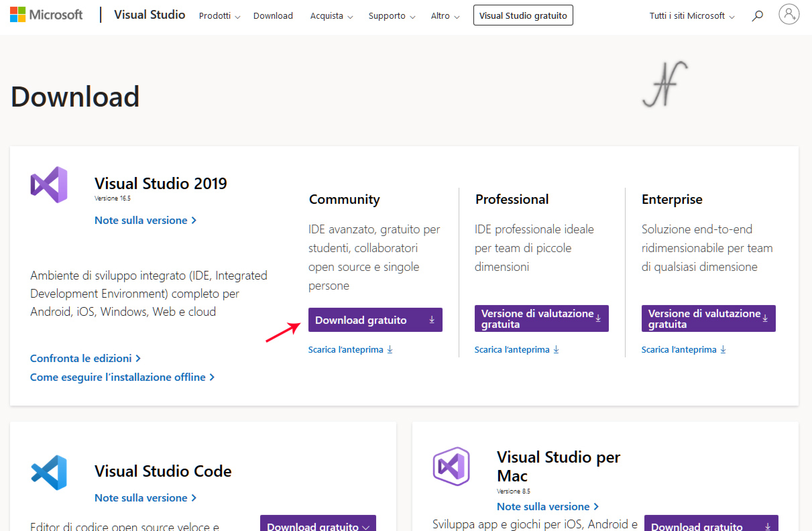Image resolution: width=812 pixels, height=531 pixels.
Task: Click the Visual Studio per Mac logo
Action: [451, 466]
